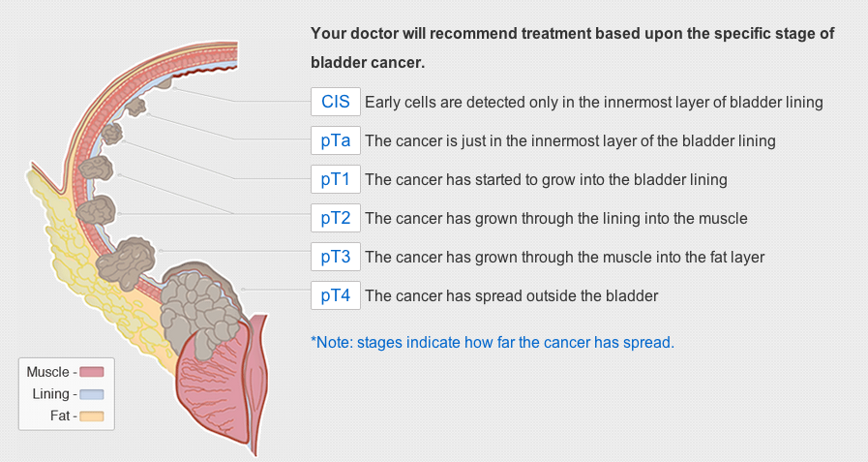
Task: Select the pT3 stage button
Action: coord(336,257)
